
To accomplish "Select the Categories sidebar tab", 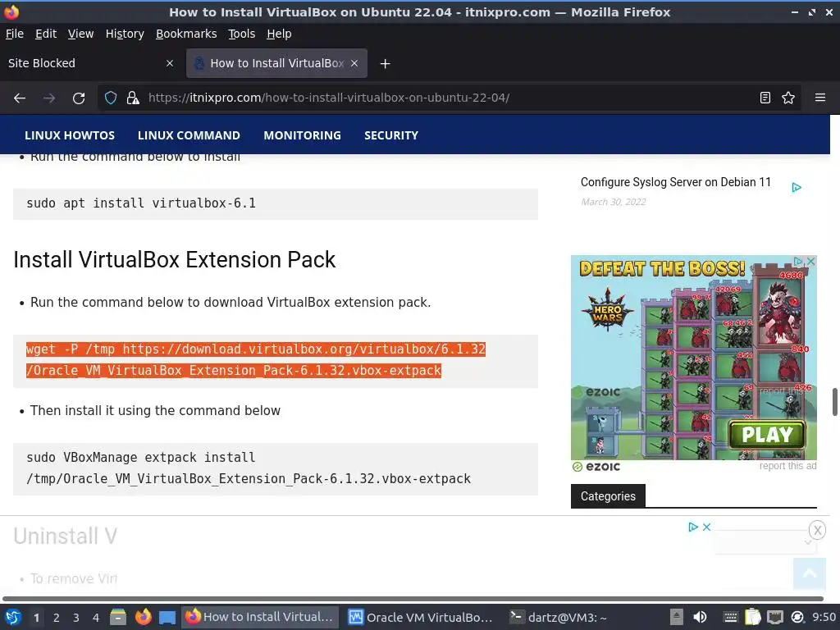I will 608,496.
